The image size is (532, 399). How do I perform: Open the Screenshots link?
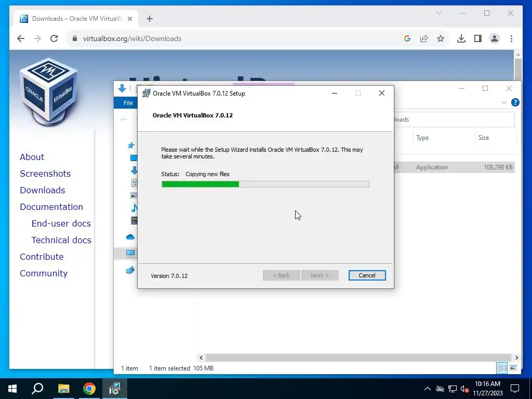[x=45, y=174]
